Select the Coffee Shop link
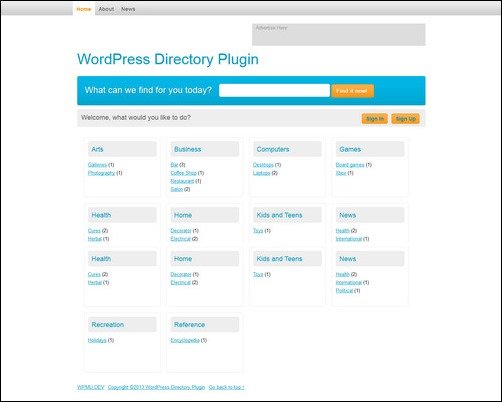 pos(183,173)
